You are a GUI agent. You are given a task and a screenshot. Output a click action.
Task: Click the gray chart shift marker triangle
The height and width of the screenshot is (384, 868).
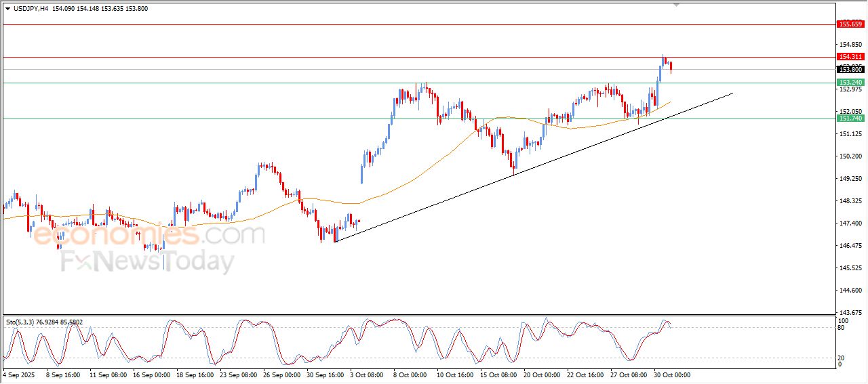pos(675,5)
